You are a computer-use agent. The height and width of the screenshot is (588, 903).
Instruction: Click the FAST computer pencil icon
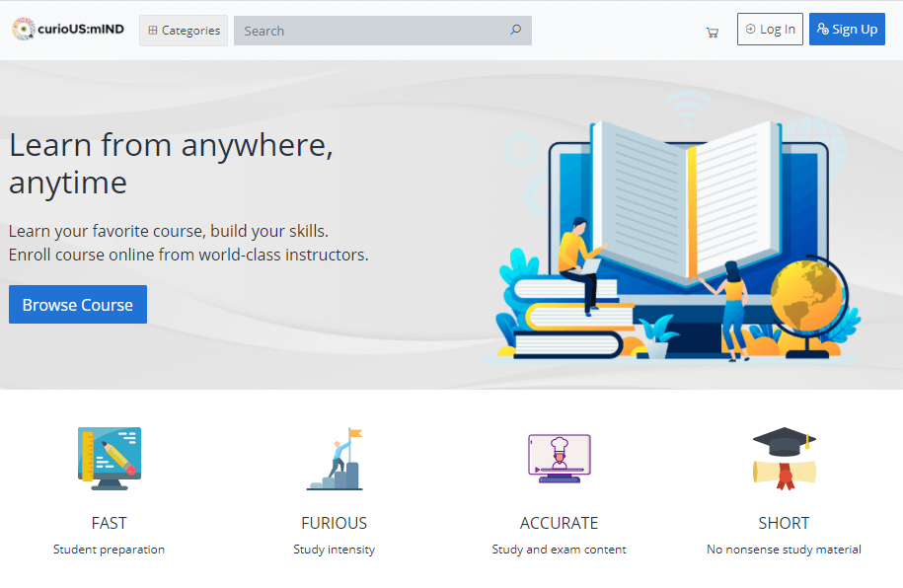109,459
